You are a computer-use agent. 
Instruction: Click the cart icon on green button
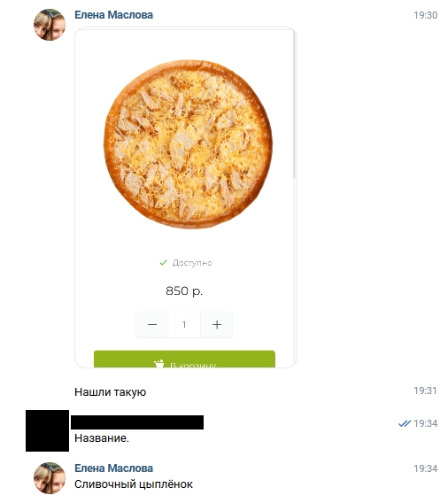pos(158,364)
